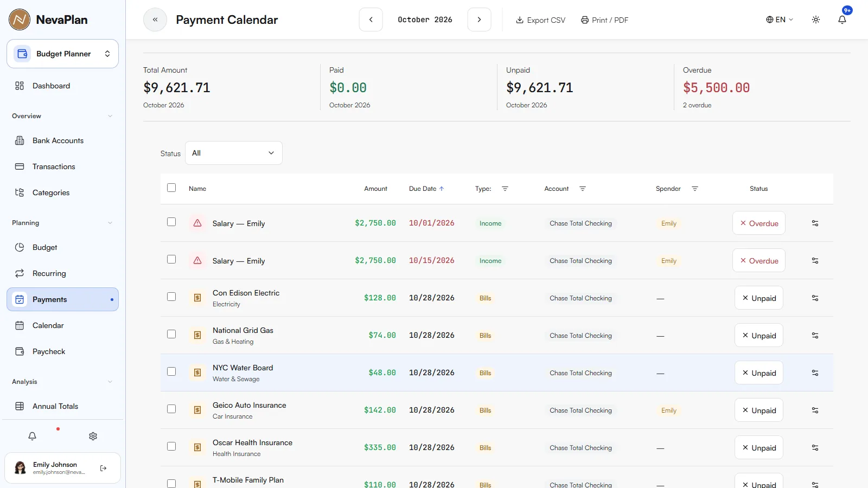The image size is (868, 488).
Task: Open Dashboard in the sidebar
Action: coord(62,86)
